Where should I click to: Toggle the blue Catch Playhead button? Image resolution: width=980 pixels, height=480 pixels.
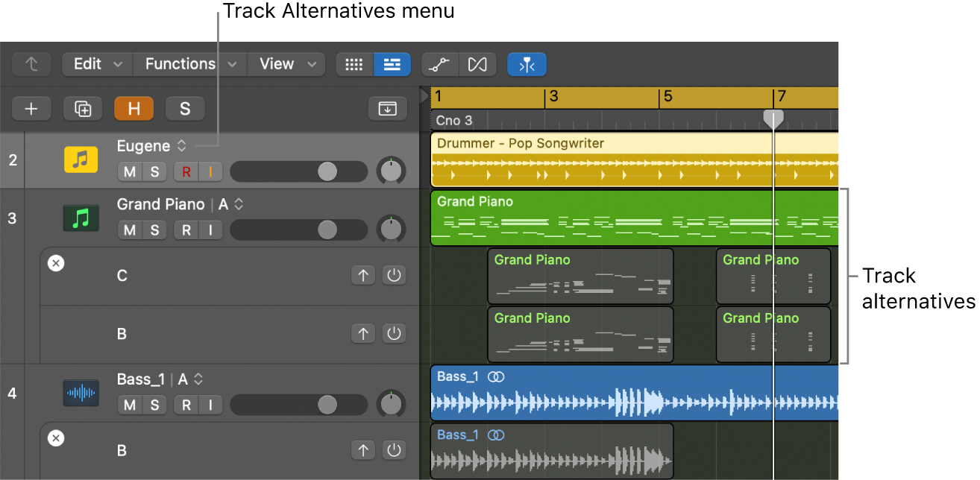[x=527, y=64]
